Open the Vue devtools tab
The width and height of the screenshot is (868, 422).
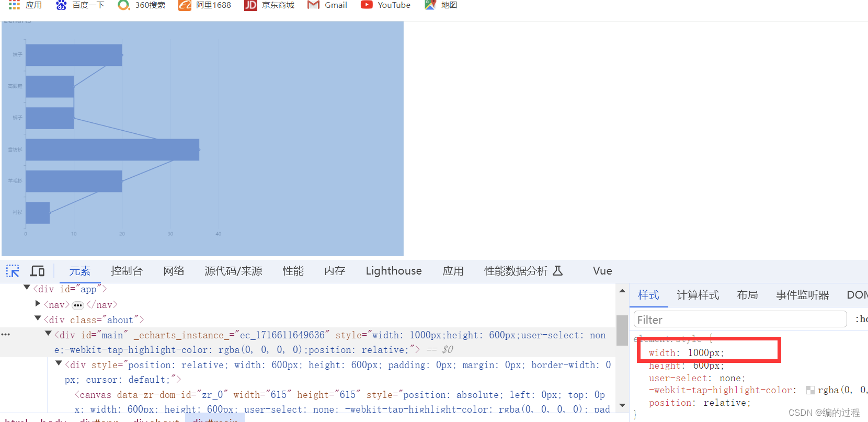[x=602, y=271]
